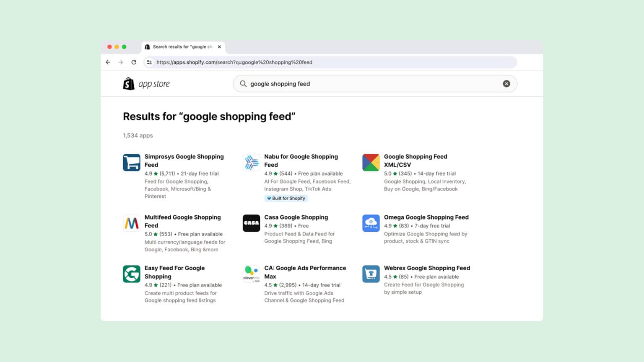Image resolution: width=644 pixels, height=362 pixels.
Task: Click the Built for Shopify badge
Action: click(x=286, y=198)
